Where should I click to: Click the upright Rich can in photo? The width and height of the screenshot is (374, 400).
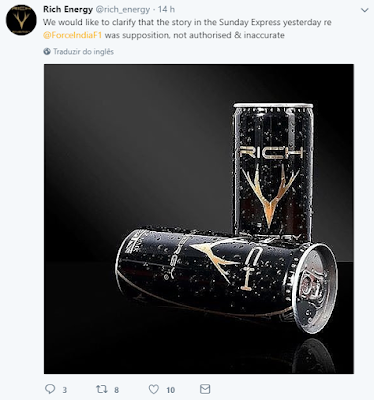[273, 170]
